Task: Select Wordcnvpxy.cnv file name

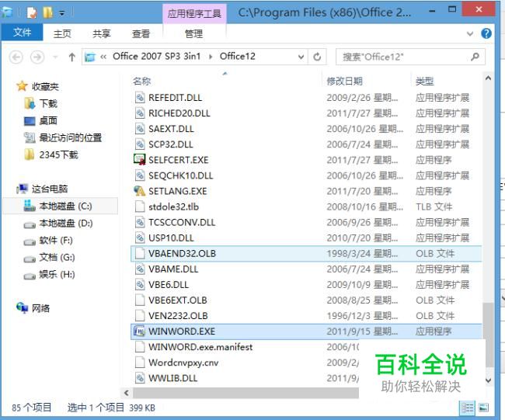Action: [x=183, y=363]
